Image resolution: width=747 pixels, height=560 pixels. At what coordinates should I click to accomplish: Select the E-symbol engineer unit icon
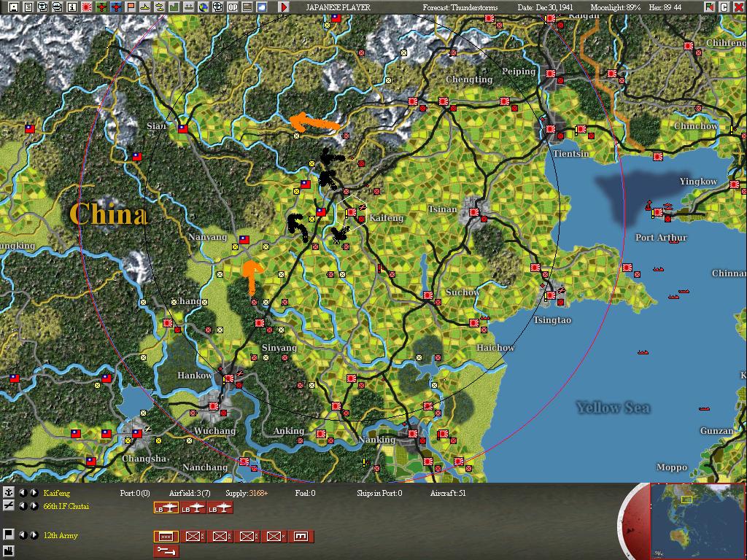click(x=301, y=536)
